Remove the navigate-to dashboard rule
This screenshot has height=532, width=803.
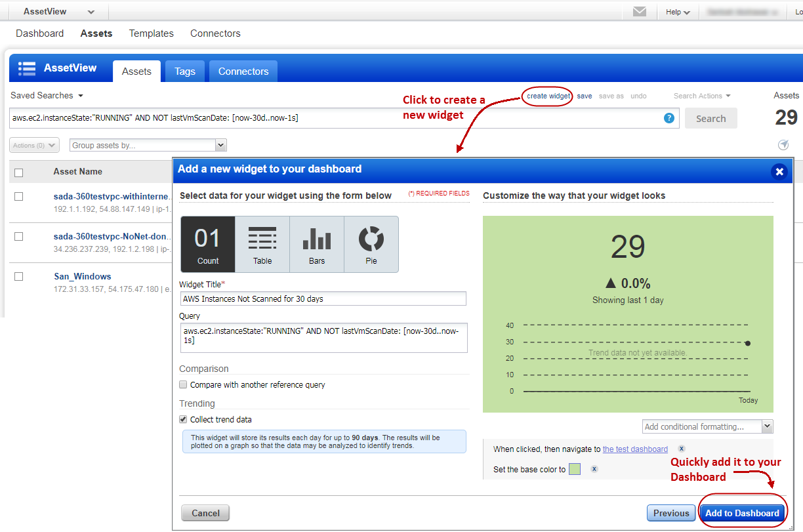click(x=682, y=449)
